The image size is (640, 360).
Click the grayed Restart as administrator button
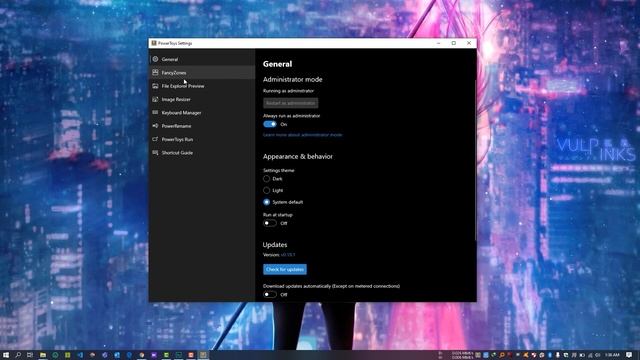point(291,103)
